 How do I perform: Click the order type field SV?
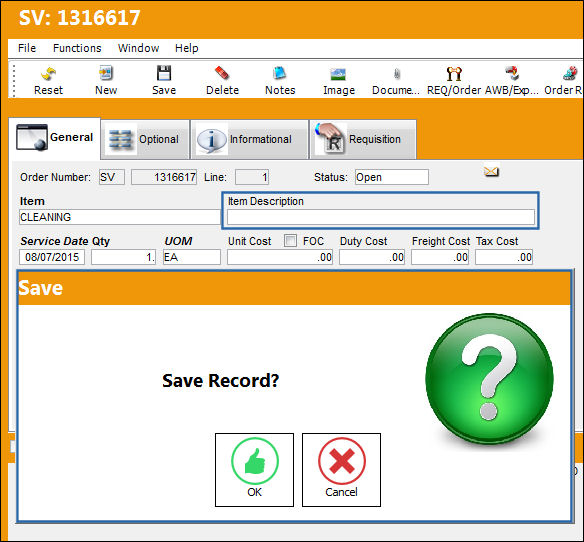click(111, 177)
